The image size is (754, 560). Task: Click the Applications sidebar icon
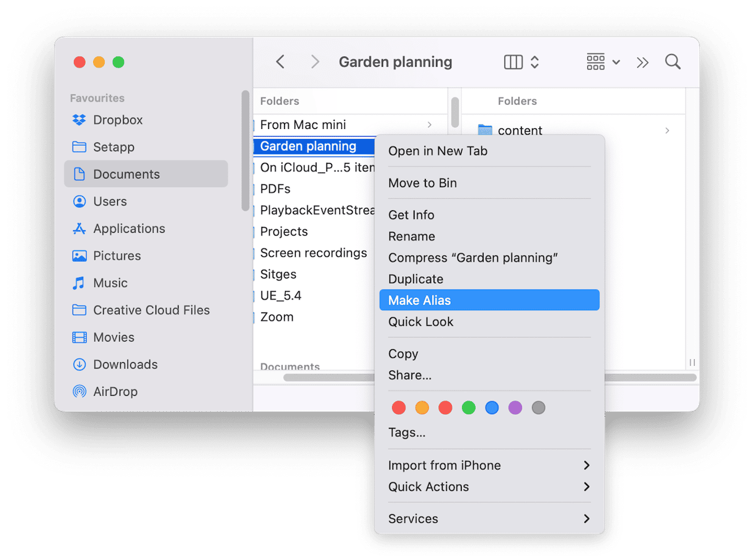point(79,229)
